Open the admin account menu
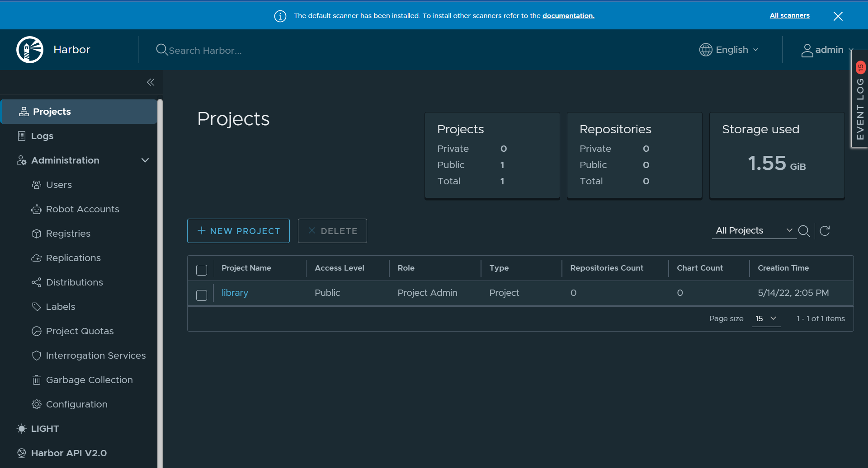The image size is (868, 468). click(x=827, y=50)
